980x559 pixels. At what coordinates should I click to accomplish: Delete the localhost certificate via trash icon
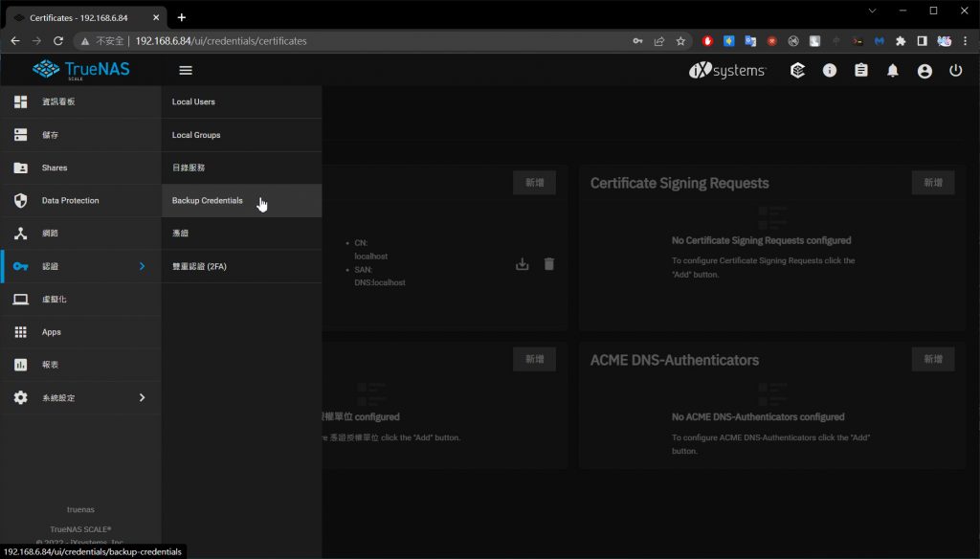pos(549,264)
